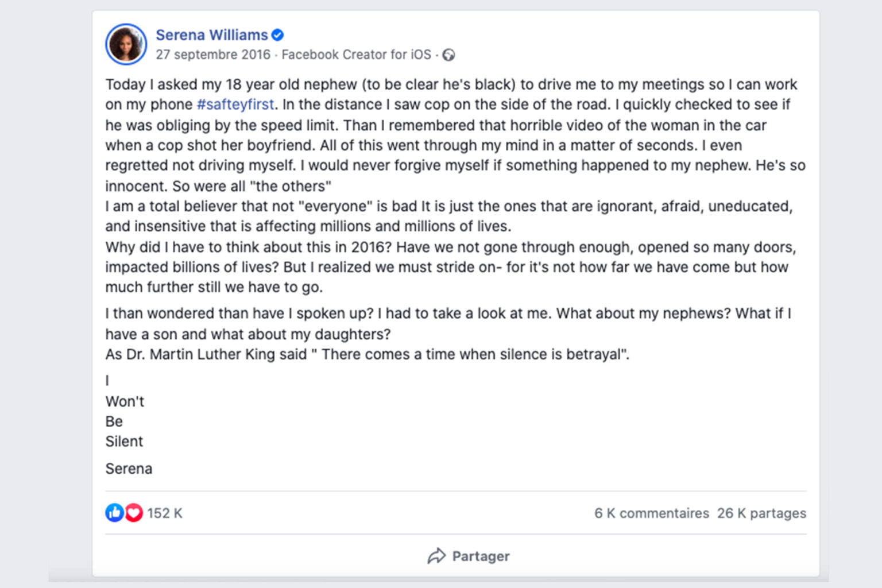Image resolution: width=882 pixels, height=588 pixels.
Task: View the 152 K reactions count
Action: (x=164, y=513)
